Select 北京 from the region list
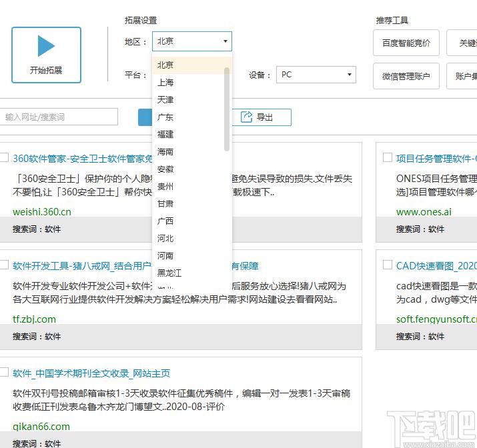The height and width of the screenshot is (448, 477). pos(192,65)
